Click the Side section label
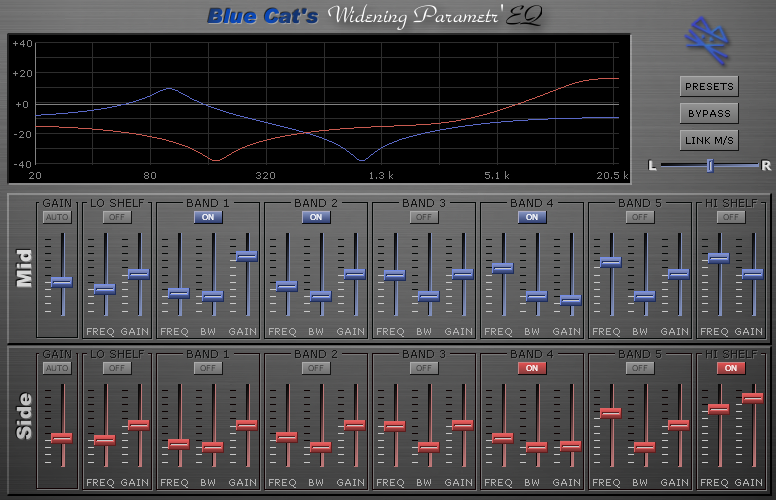The image size is (776, 500). click(x=24, y=416)
